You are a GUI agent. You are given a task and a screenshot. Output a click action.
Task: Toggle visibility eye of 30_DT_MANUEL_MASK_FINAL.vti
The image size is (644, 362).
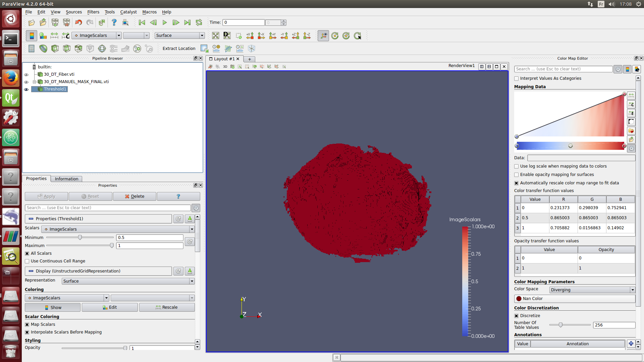point(26,82)
